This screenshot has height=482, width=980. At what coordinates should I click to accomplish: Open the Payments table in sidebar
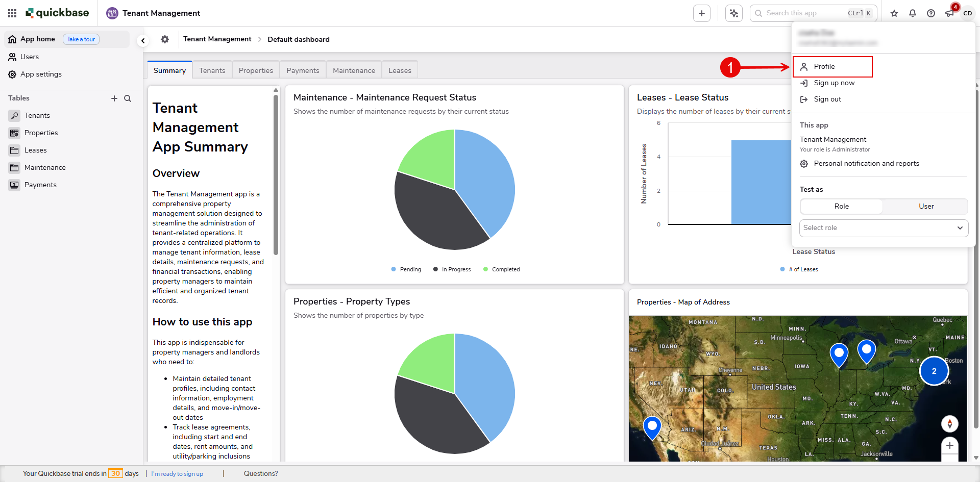click(40, 185)
